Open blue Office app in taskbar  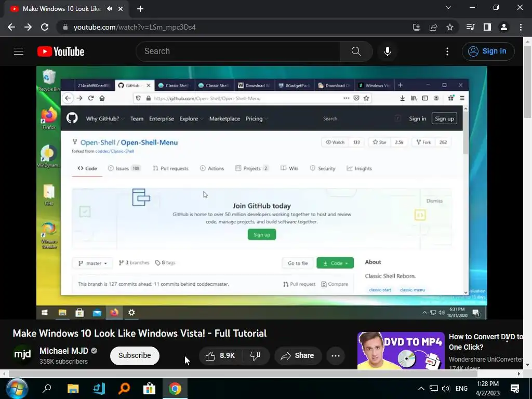pos(99,389)
